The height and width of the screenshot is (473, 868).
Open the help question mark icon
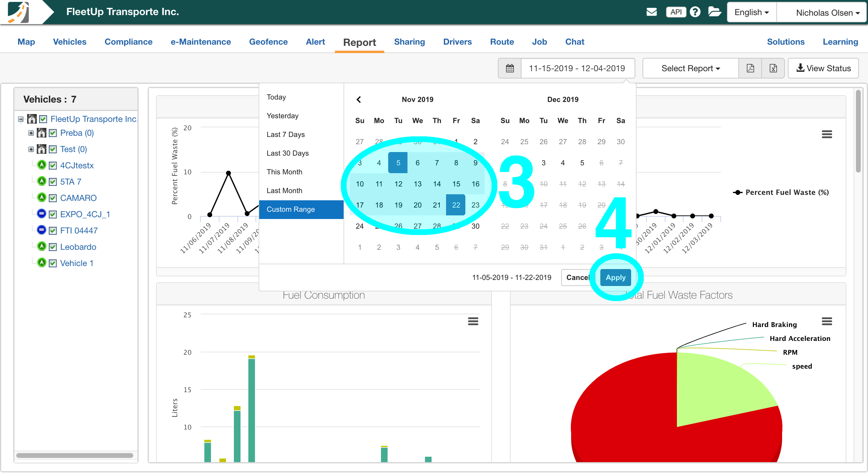[695, 12]
